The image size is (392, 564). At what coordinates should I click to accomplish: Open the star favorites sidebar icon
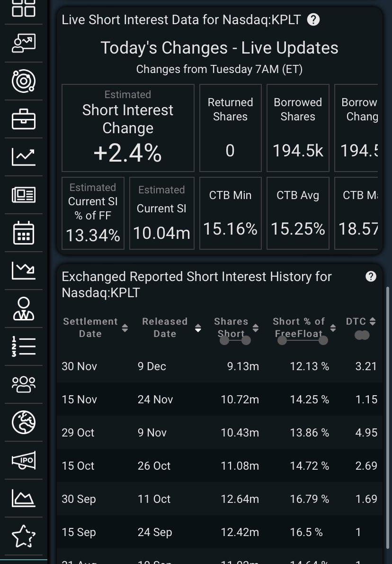coord(24,536)
